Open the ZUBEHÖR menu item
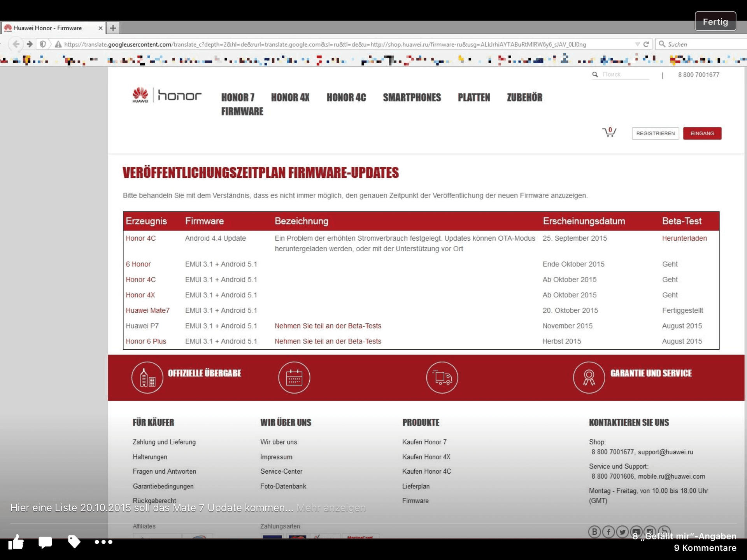This screenshot has width=747, height=560. [524, 97]
